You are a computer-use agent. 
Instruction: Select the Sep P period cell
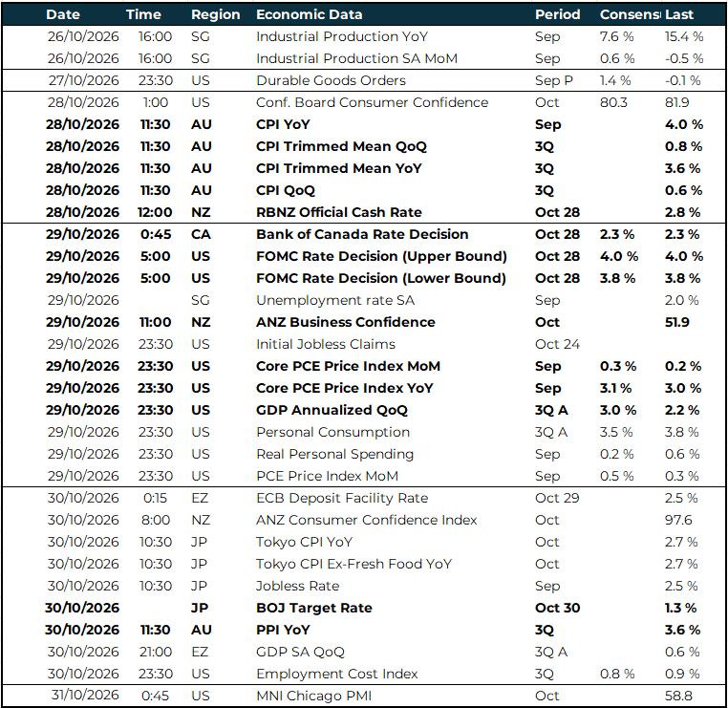pos(554,81)
